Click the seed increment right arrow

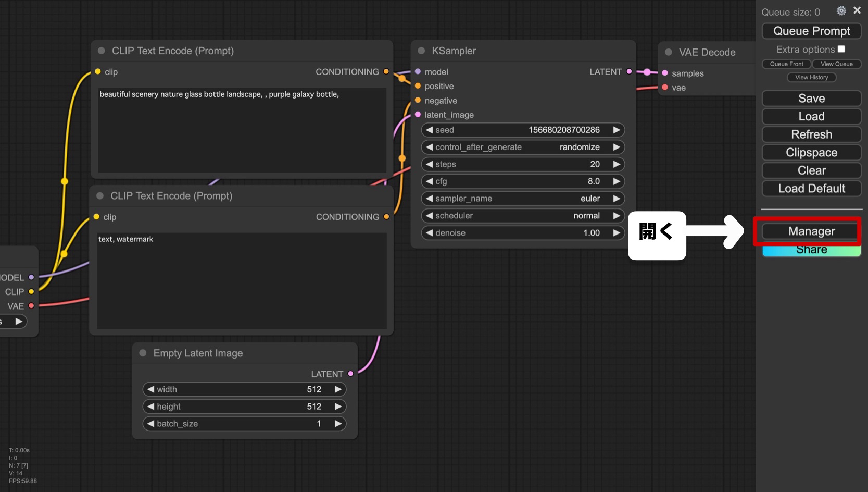617,130
